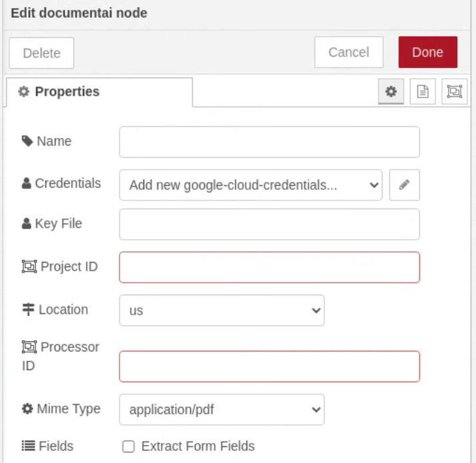Cancel editing the documentai node
The image size is (476, 463).
(348, 52)
